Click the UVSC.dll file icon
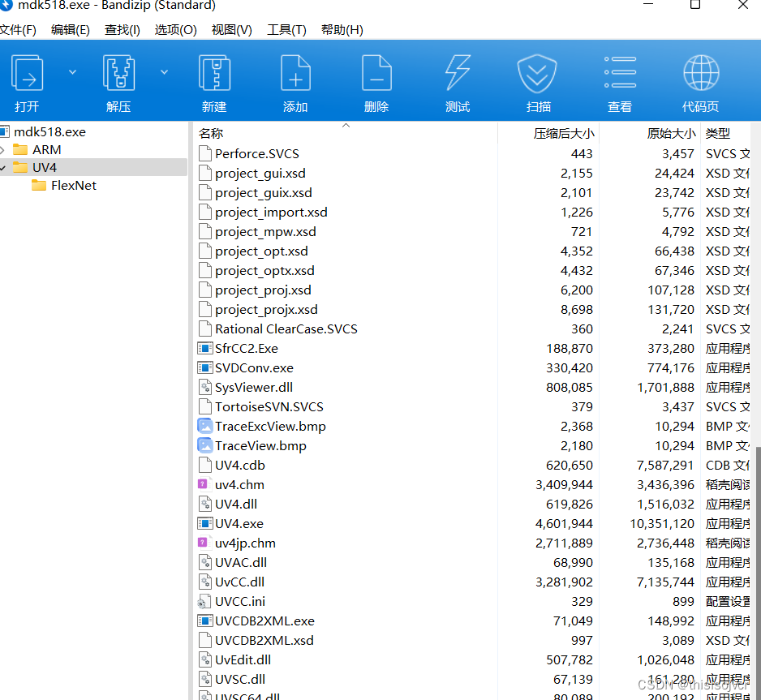 (205, 679)
